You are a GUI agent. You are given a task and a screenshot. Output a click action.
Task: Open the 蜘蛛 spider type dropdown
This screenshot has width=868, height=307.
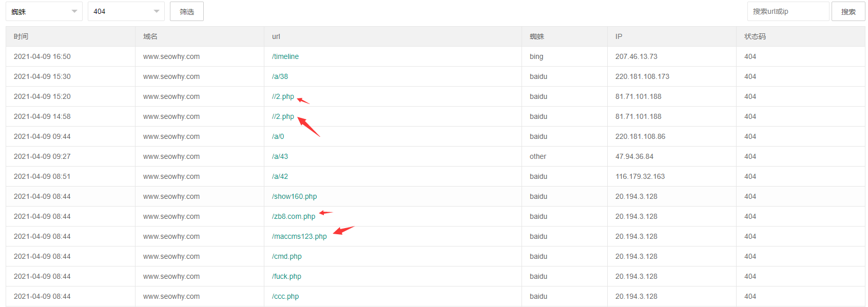pyautogui.click(x=44, y=11)
